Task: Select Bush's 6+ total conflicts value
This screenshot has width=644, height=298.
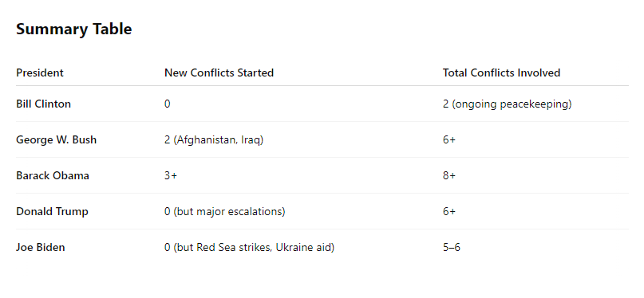Action: (x=449, y=139)
